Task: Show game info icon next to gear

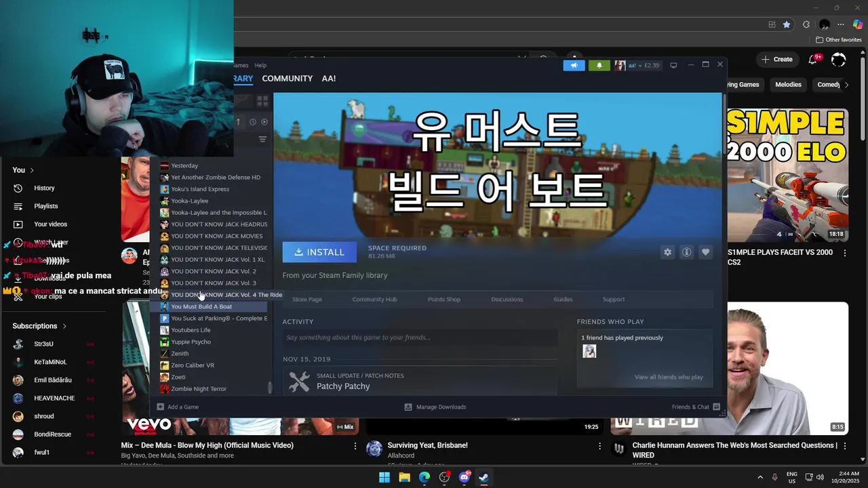Action: (x=686, y=252)
